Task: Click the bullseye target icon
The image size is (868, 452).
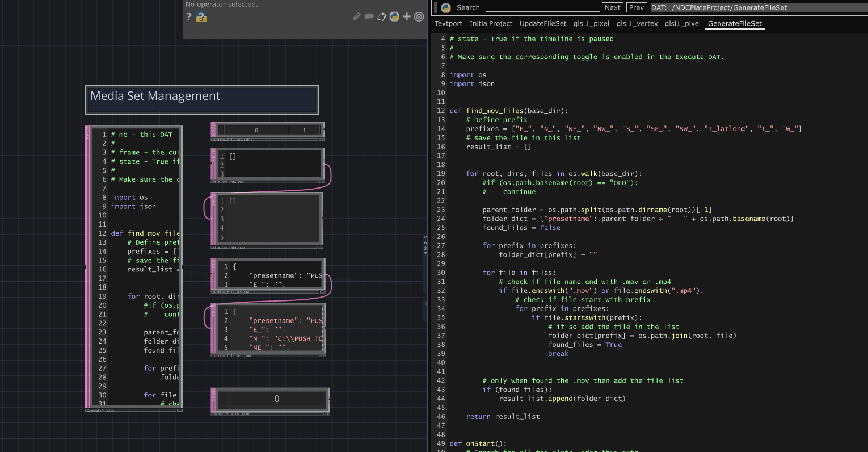Action: (x=419, y=16)
